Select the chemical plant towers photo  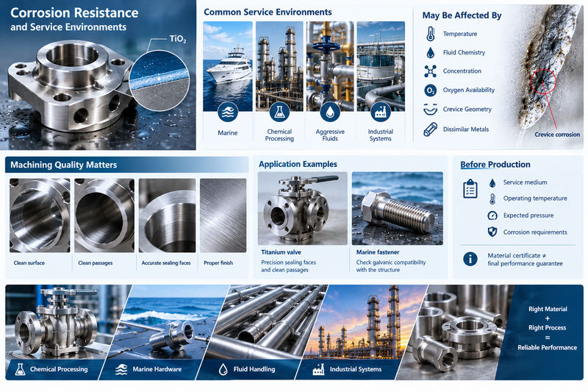pos(279,66)
